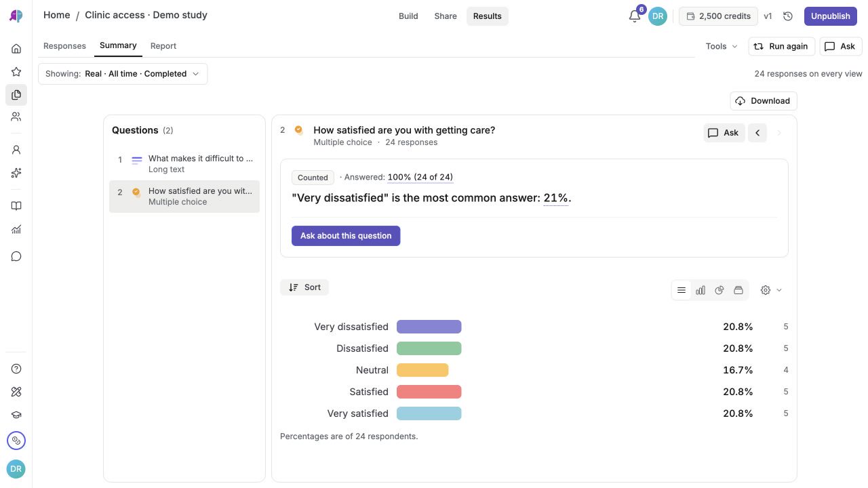868x488 pixels.
Task: Click the underlined 100% (24 of 24) value
Action: point(420,177)
